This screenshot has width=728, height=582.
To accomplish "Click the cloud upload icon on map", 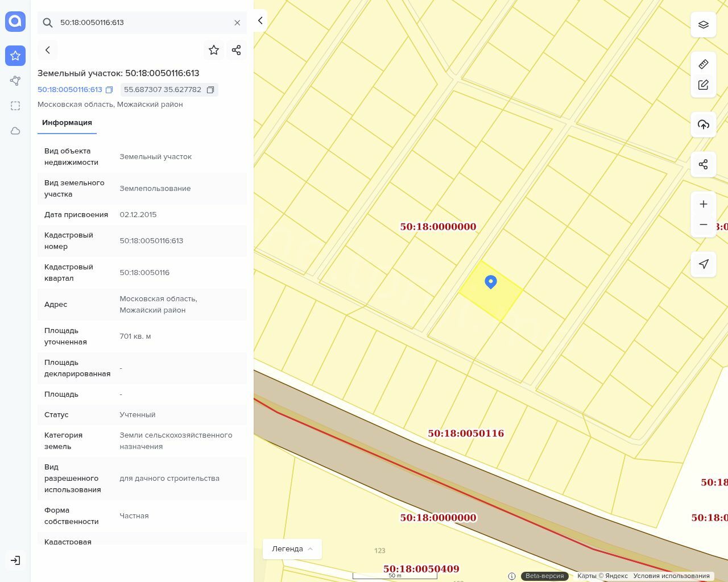I will (x=703, y=124).
